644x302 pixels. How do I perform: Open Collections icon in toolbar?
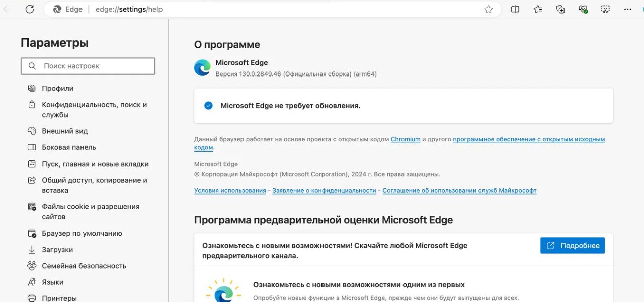[x=560, y=9]
